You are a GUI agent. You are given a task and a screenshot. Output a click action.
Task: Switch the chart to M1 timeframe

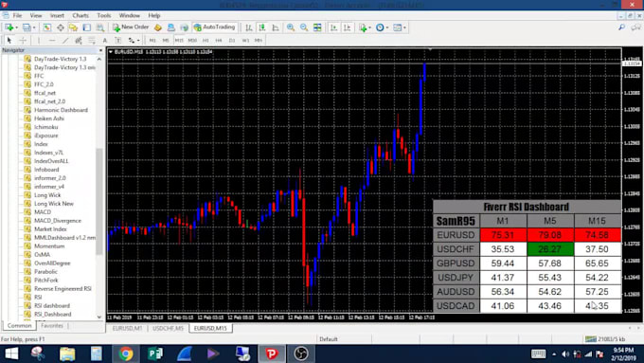tap(152, 41)
